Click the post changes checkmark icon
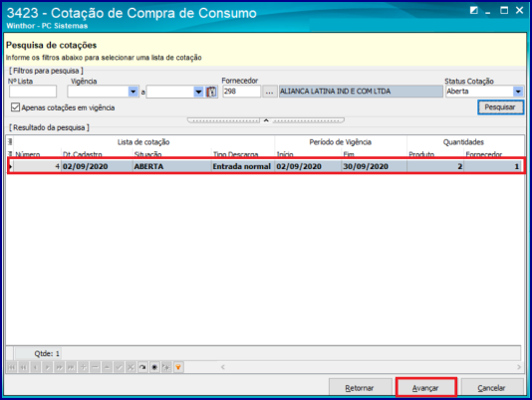This screenshot has width=532, height=400. pos(119,367)
